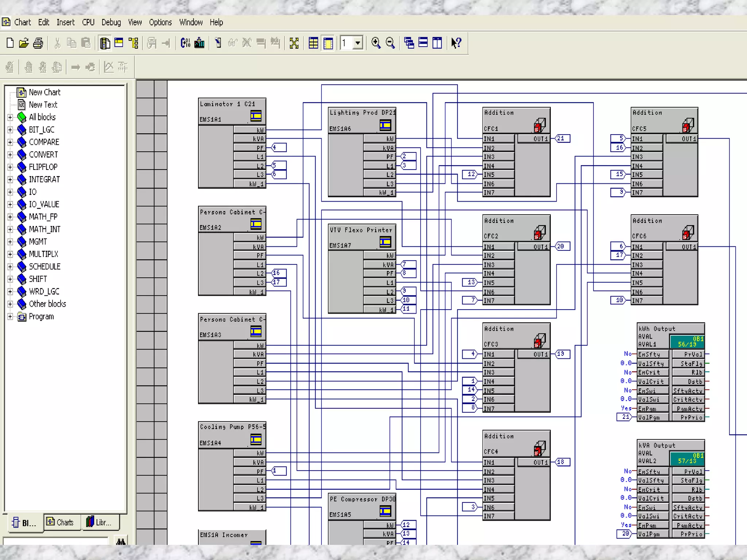Screen dimensions: 747x560
Task: Click the test mode icon
Action: click(218, 43)
